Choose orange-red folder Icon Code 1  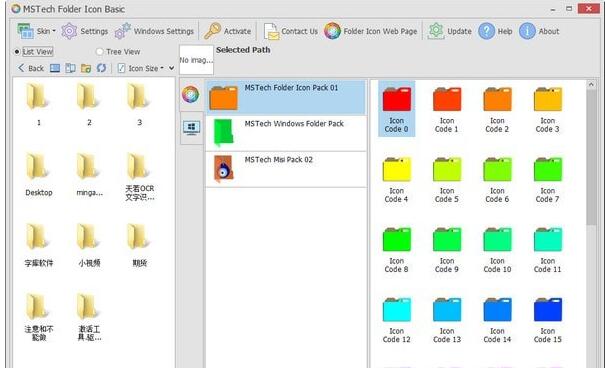[x=446, y=110]
